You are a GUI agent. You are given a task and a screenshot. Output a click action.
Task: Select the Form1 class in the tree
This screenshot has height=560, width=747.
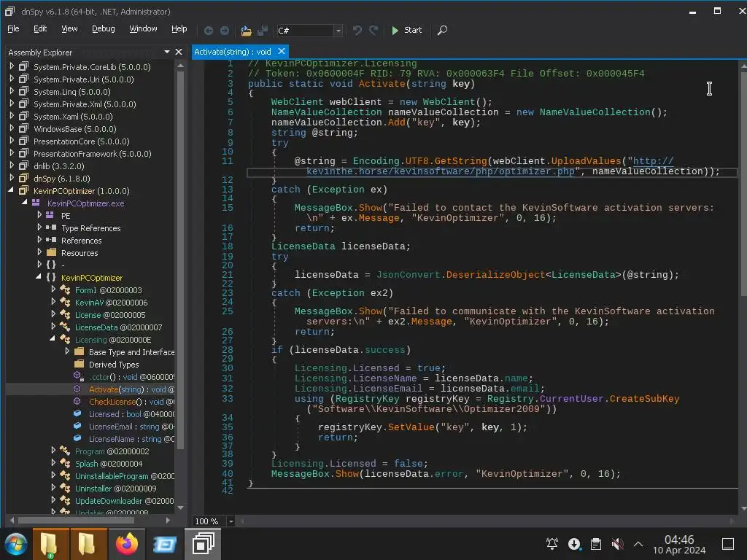tap(108, 290)
